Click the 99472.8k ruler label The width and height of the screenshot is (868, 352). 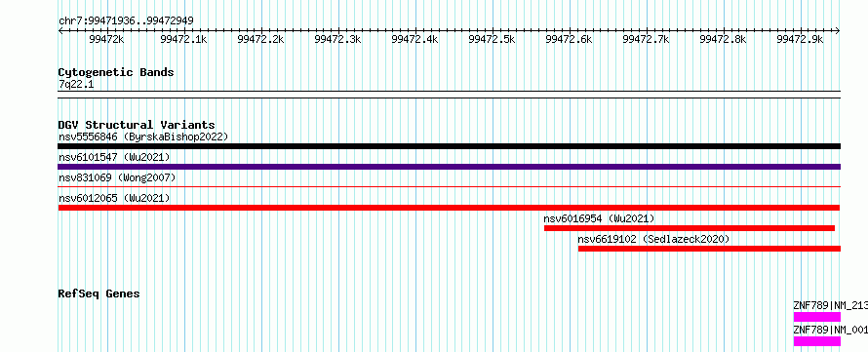[723, 39]
